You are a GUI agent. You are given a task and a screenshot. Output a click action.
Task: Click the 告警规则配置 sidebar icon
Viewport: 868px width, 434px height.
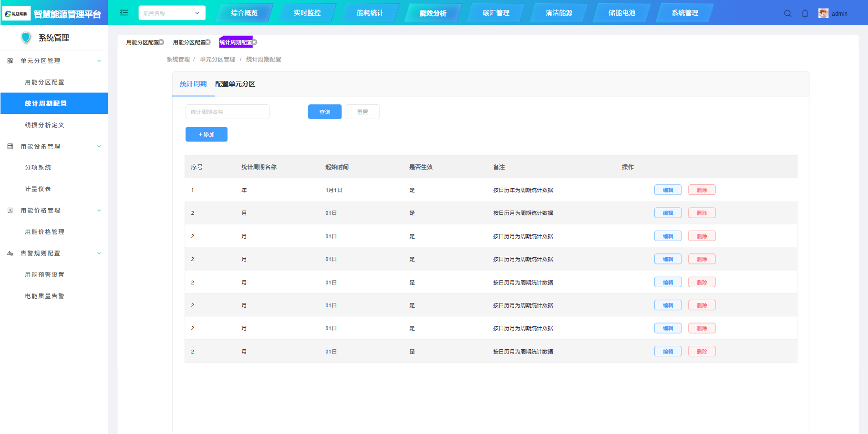(10, 253)
